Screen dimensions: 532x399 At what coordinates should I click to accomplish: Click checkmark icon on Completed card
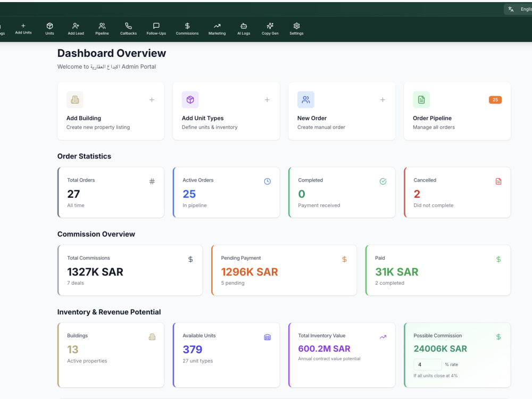click(x=383, y=181)
